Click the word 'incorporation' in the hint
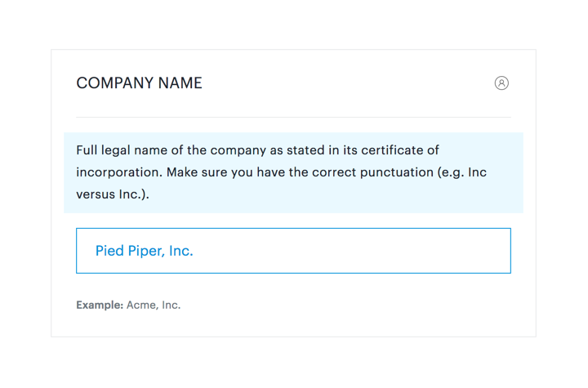Image resolution: width=588 pixels, height=388 pixels. 119,172
